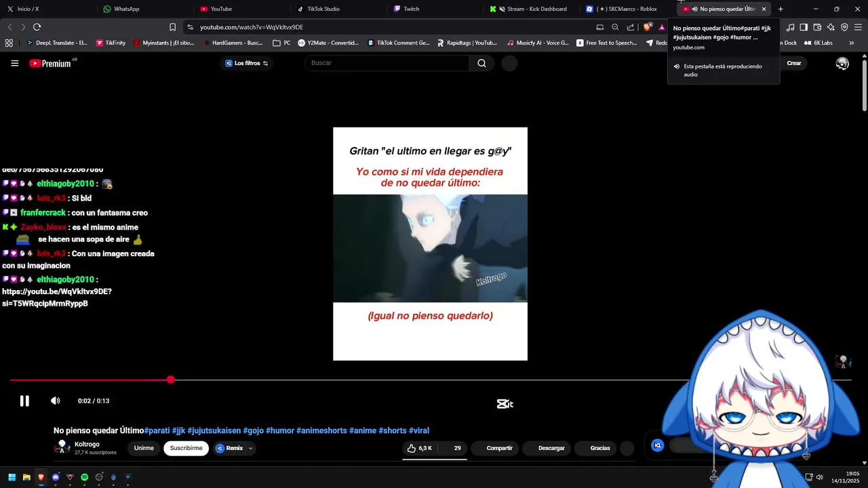This screenshot has width=868, height=488.
Task: Open the Brave Wallet icon
Action: (x=817, y=27)
